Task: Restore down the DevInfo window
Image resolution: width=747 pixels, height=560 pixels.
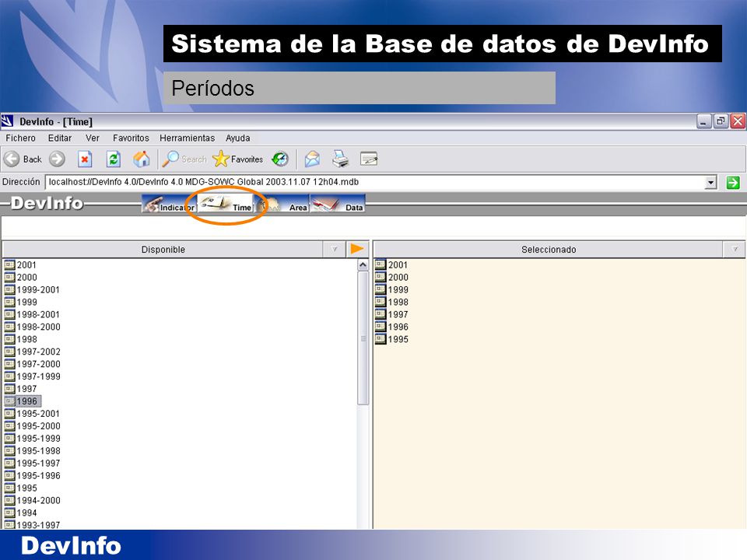Action: click(721, 121)
